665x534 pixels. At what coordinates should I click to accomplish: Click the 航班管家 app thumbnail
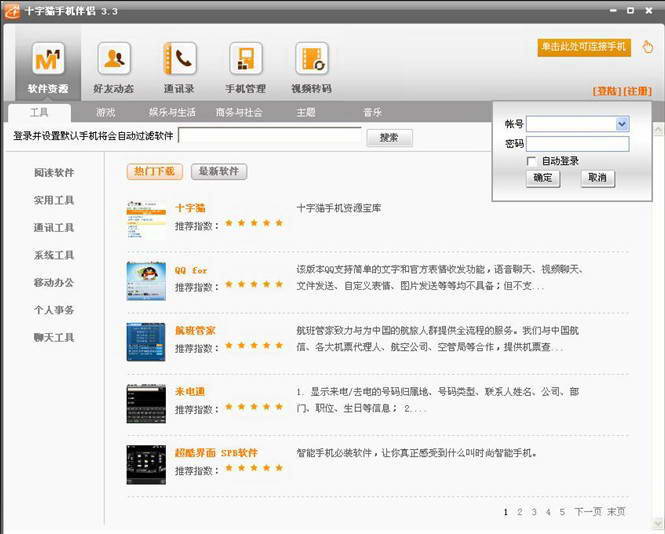[x=146, y=342]
